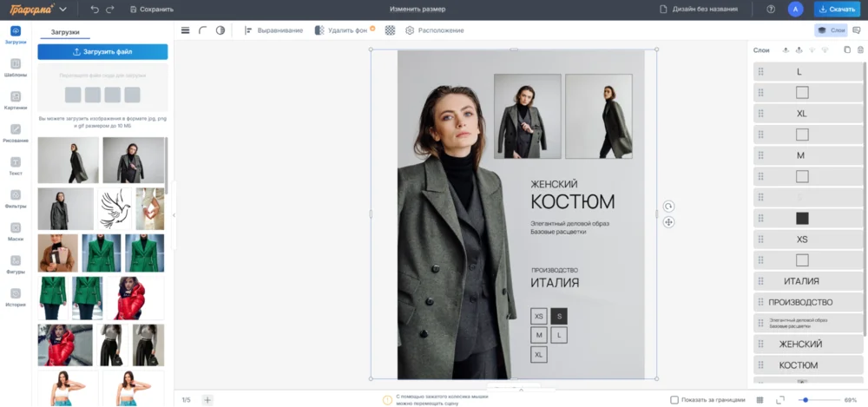Open the corner rounding tool
868x407 pixels.
point(202,30)
